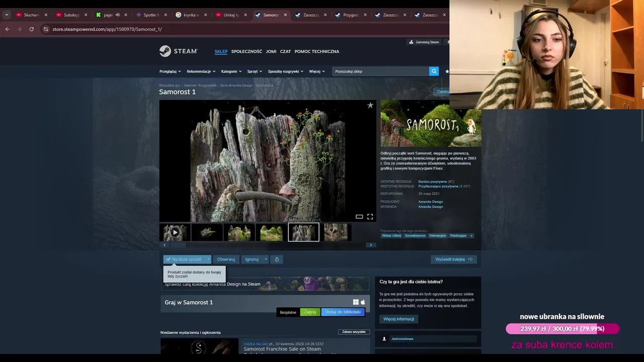Click the Zainstaluj Steam download icon
644x362 pixels.
(412, 42)
